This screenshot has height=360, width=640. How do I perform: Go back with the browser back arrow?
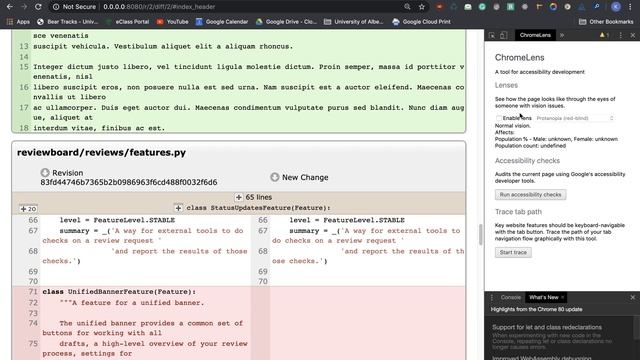pos(9,7)
